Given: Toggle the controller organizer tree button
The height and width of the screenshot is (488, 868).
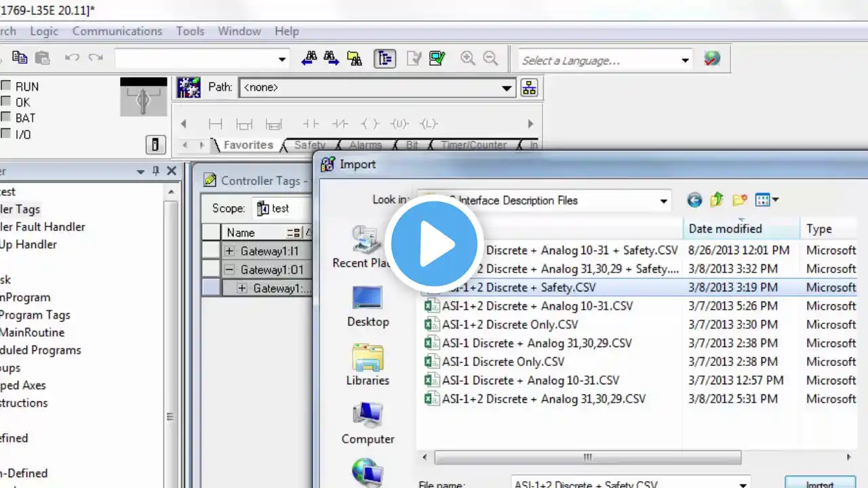Looking at the screenshot, I should click(384, 58).
